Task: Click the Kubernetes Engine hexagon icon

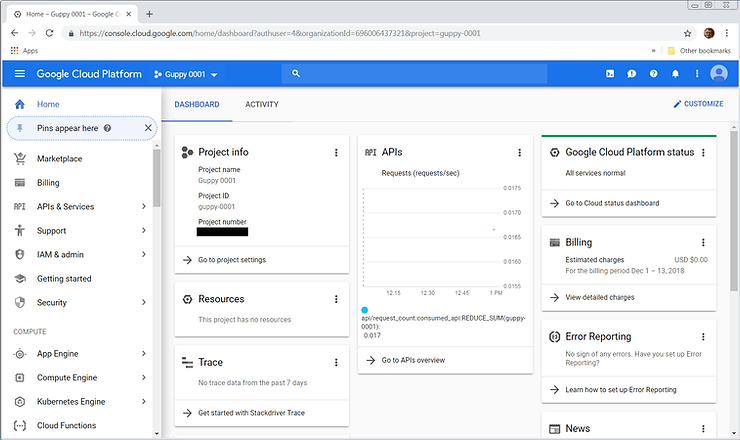Action: [x=20, y=402]
